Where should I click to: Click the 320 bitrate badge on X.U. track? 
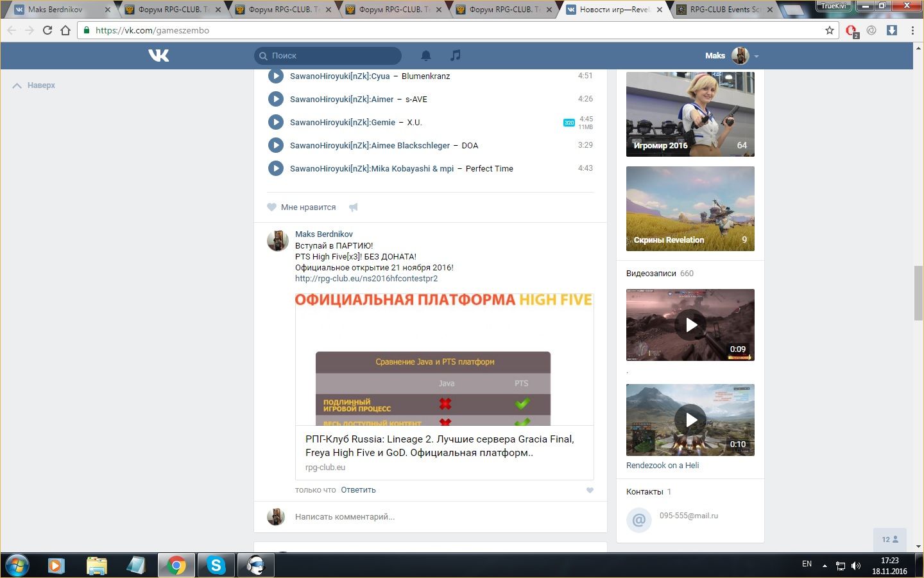(x=569, y=123)
